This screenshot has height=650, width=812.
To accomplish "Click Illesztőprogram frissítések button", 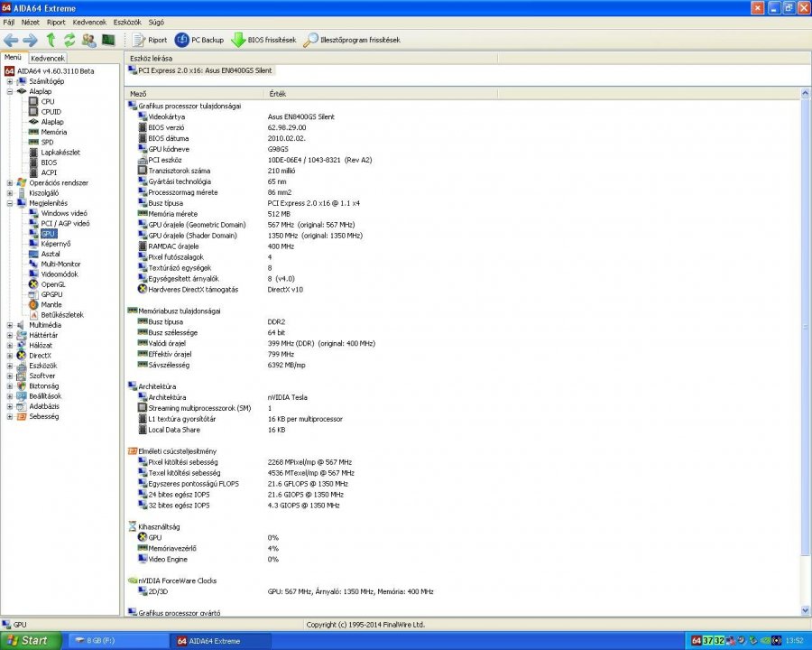I will point(352,40).
